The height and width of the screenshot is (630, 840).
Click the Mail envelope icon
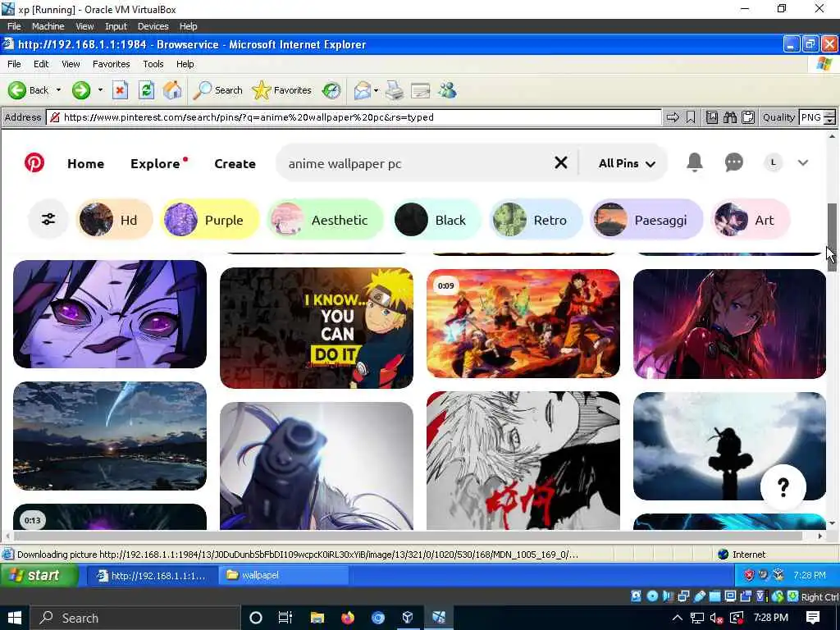coord(363,90)
